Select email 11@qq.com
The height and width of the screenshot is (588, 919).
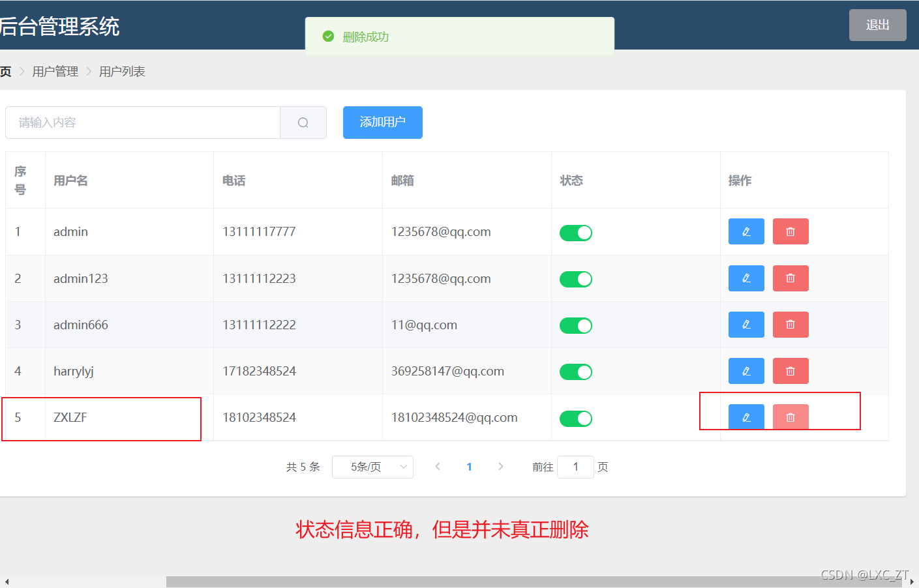424,325
